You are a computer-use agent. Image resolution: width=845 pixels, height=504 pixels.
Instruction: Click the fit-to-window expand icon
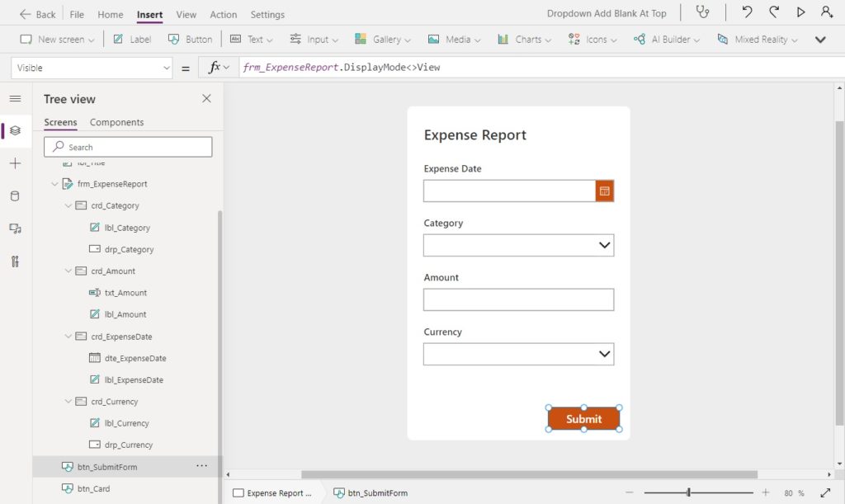click(x=825, y=492)
